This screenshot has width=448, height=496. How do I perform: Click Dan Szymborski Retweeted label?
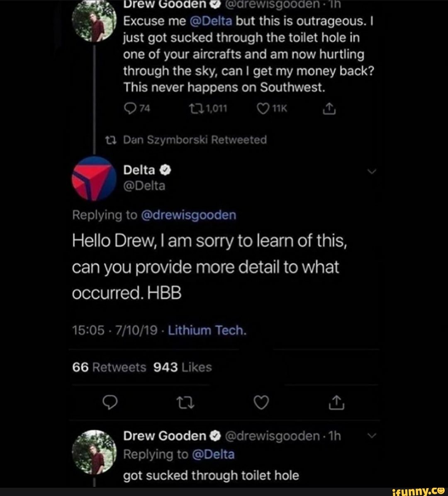tap(195, 140)
